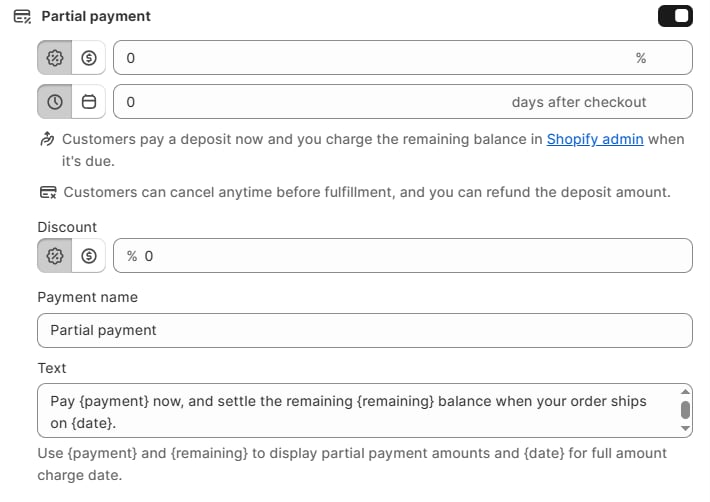Select fixed amount deposit dollar icon

(x=88, y=58)
